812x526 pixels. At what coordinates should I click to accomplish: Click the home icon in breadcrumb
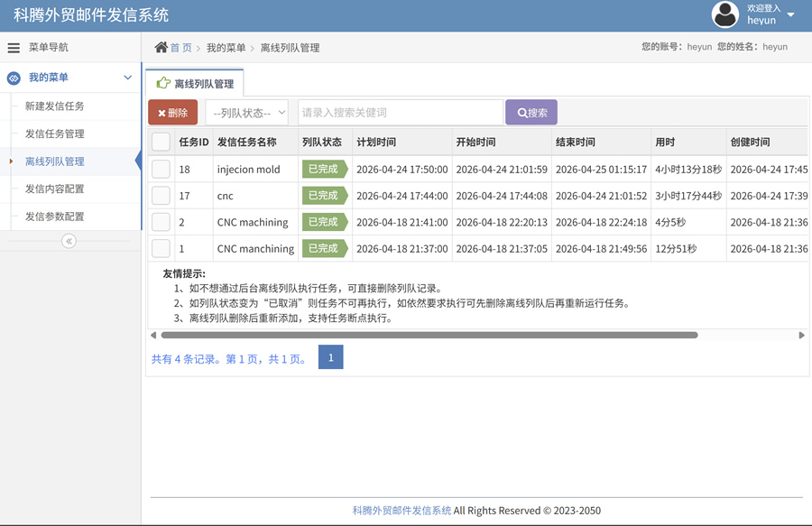pyautogui.click(x=161, y=47)
